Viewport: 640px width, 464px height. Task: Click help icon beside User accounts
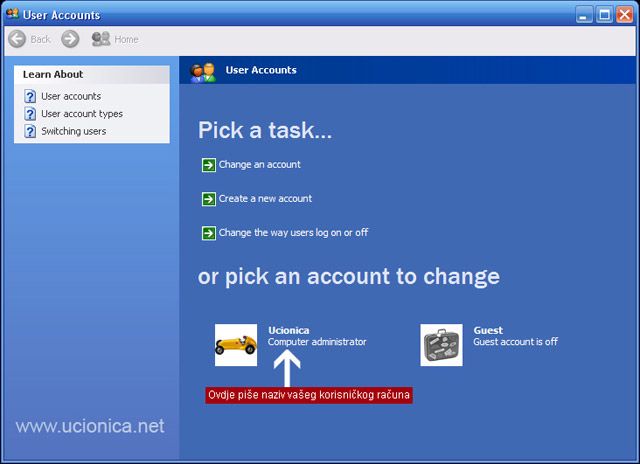(x=30, y=97)
